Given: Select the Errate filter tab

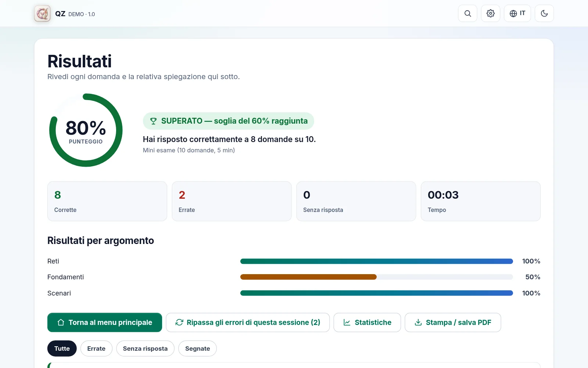Looking at the screenshot, I should tap(96, 348).
